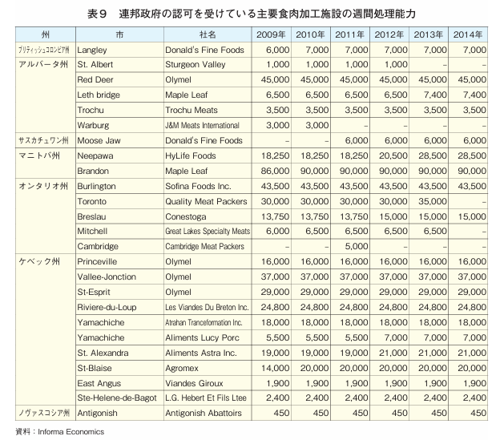Select the Moose Jaw city cell

[119, 140]
